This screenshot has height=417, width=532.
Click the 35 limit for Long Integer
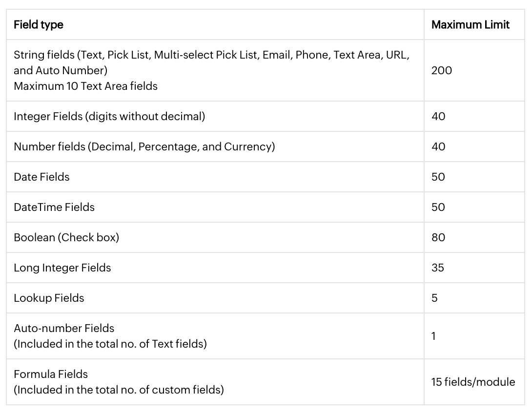[x=437, y=268]
